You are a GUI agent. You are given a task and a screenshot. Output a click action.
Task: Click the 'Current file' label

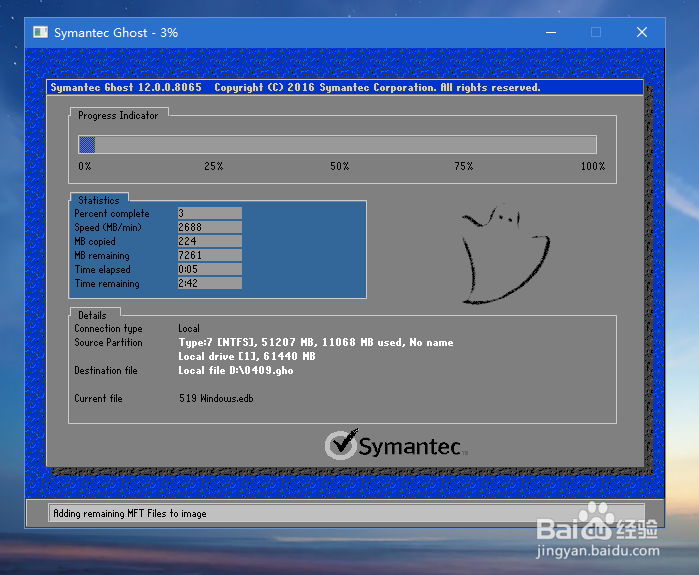point(98,398)
